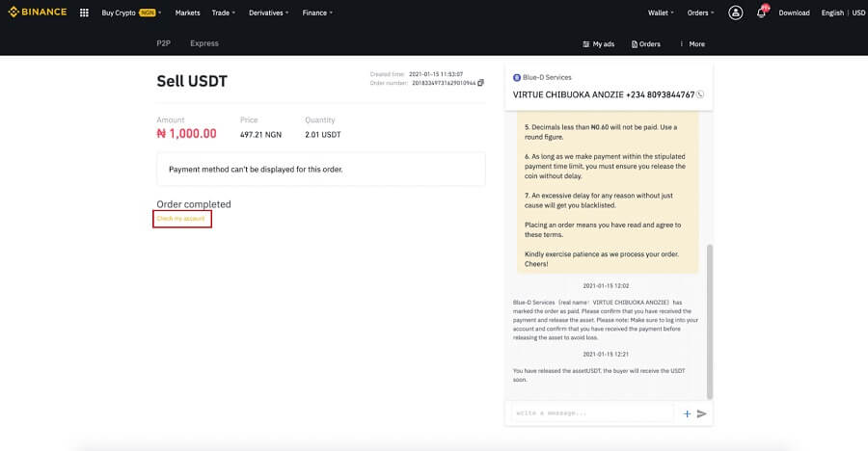The width and height of the screenshot is (868, 451).
Task: Click VIRTUE CHIBUOKA ANOZIE name in chat header
Action: (x=568, y=94)
